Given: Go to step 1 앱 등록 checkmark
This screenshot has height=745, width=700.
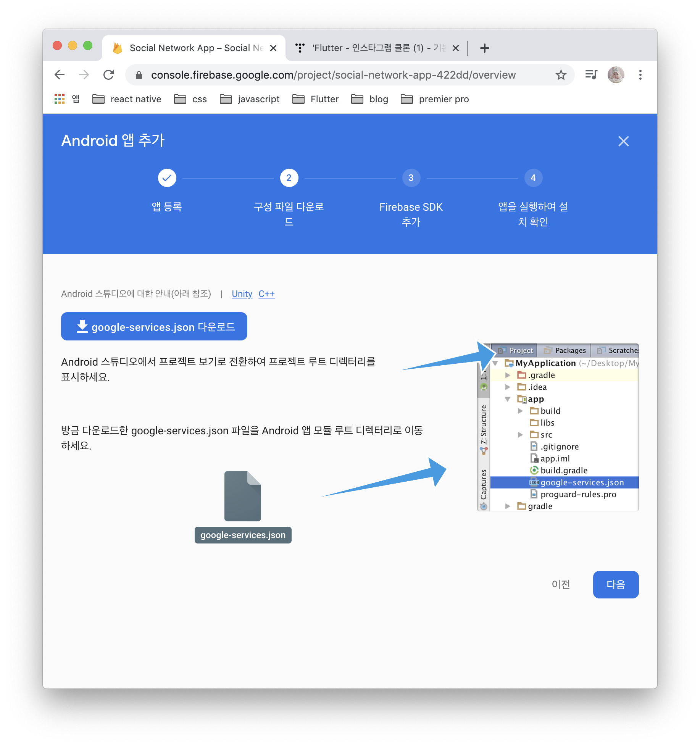Looking at the screenshot, I should (x=167, y=178).
